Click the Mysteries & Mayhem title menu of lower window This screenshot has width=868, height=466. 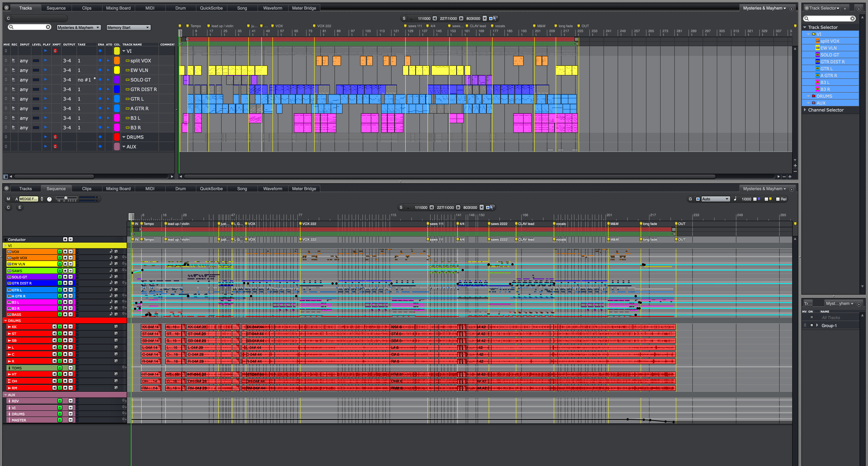(764, 189)
